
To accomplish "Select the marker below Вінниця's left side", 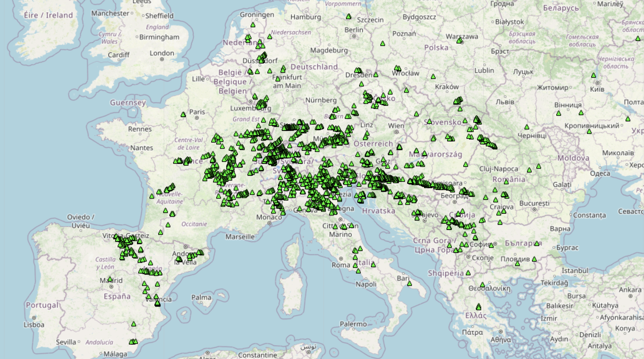I will click(x=559, y=113).
